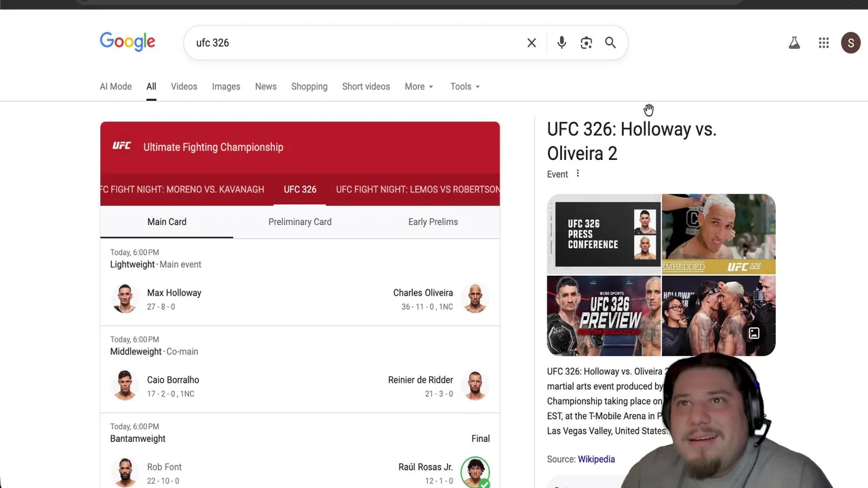The width and height of the screenshot is (868, 488).
Task: Open the three-dot menu next to Event
Action: coord(578,174)
